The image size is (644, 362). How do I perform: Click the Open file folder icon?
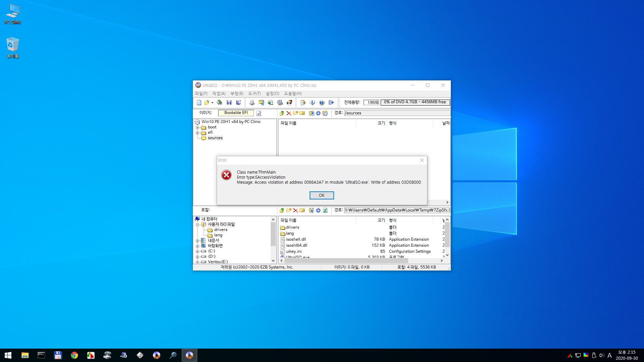(x=207, y=103)
